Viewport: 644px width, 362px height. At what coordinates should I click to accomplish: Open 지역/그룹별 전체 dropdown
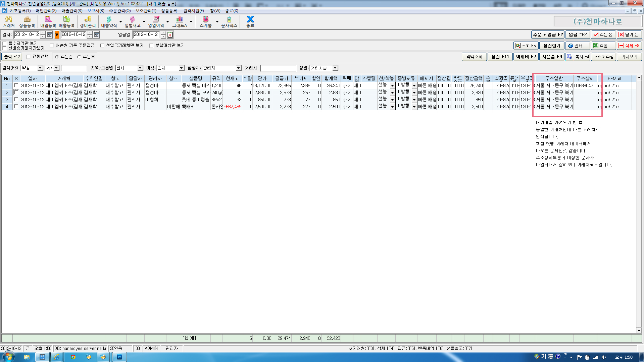click(140, 68)
